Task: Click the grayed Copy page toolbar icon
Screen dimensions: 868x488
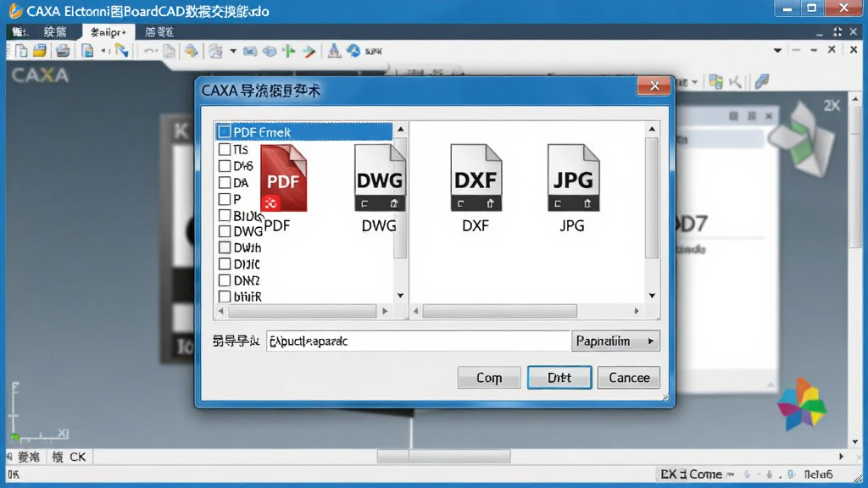Action: point(170,51)
